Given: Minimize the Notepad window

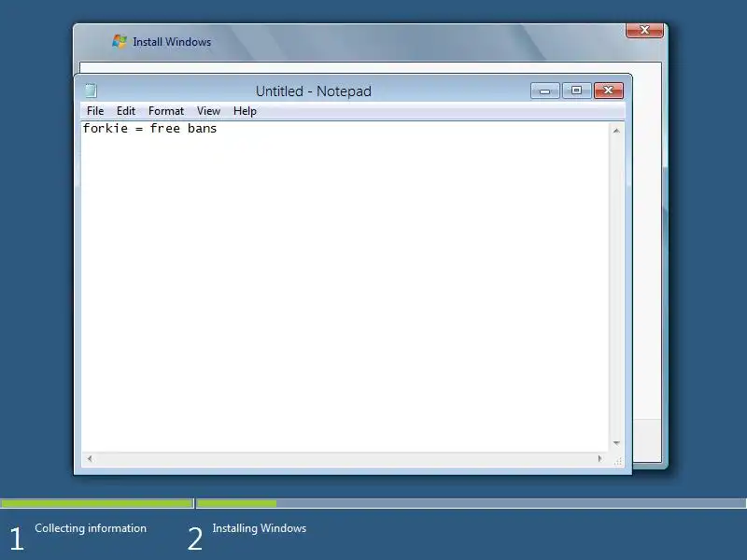Looking at the screenshot, I should pos(545,91).
